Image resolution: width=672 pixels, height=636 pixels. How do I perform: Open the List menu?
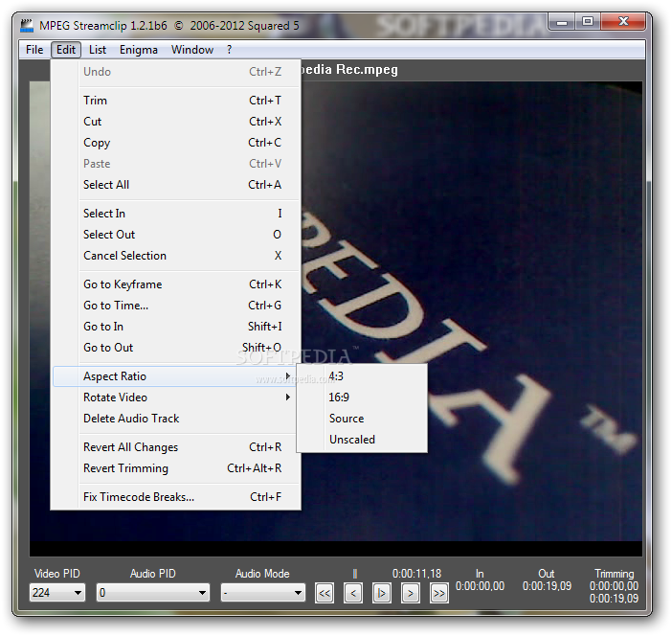pos(98,50)
